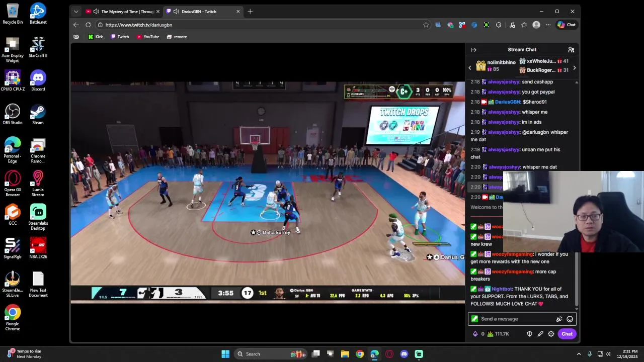Select the New Text Document file
This screenshot has height=362, width=644.
38,285
